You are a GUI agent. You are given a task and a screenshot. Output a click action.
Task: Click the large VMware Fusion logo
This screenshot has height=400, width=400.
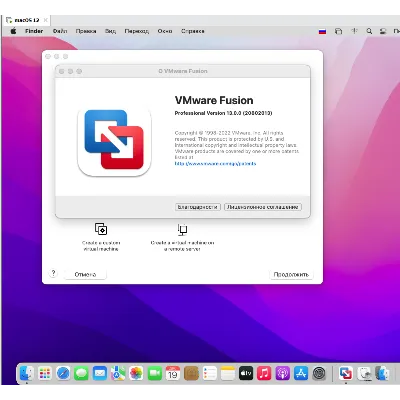click(114, 140)
